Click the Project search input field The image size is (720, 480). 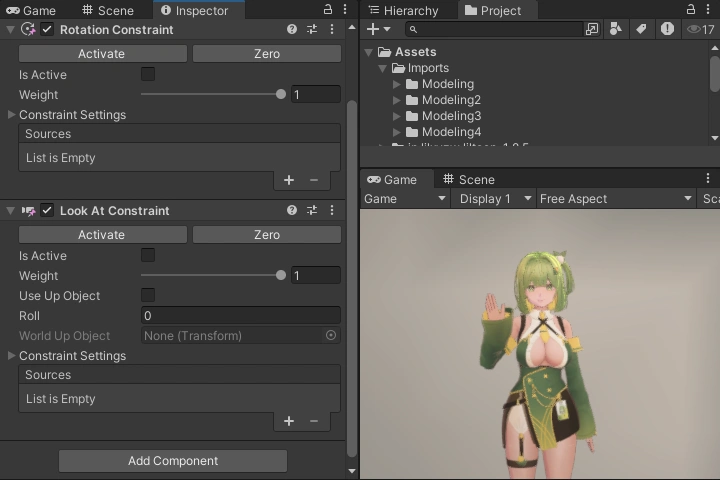click(494, 29)
